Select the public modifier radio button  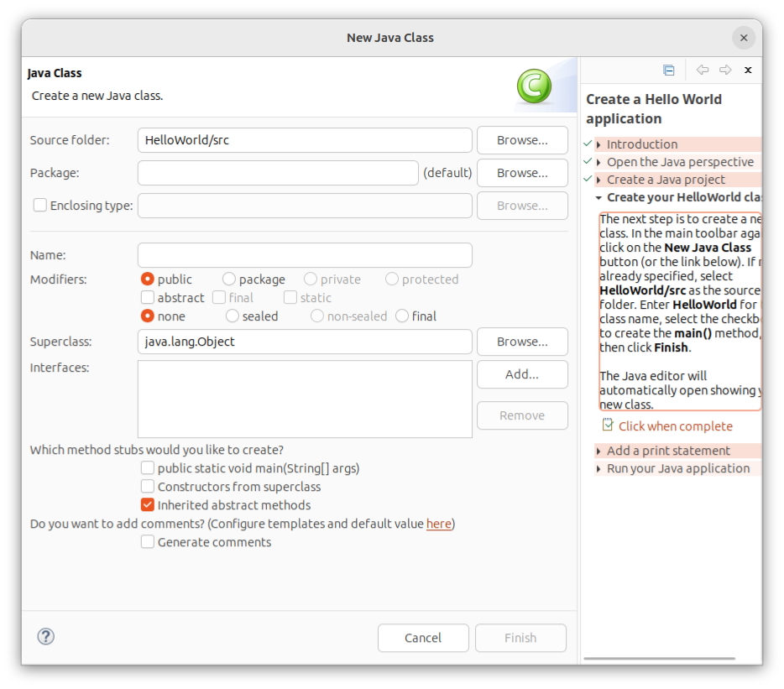[x=148, y=279]
